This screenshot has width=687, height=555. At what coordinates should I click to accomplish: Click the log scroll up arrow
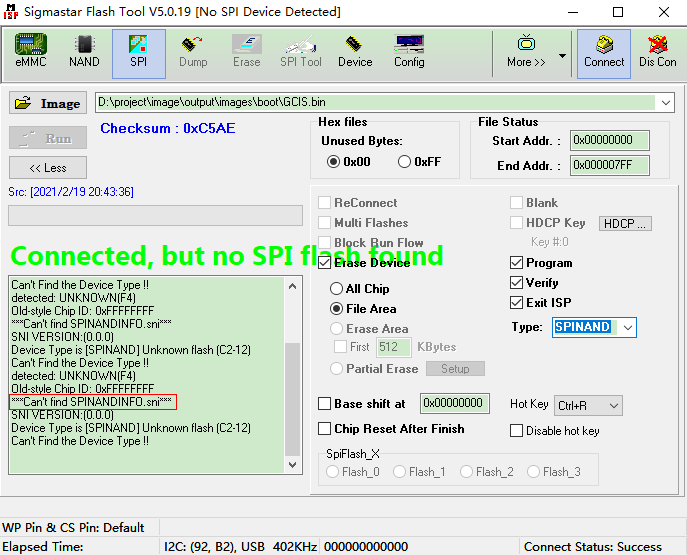click(x=293, y=286)
